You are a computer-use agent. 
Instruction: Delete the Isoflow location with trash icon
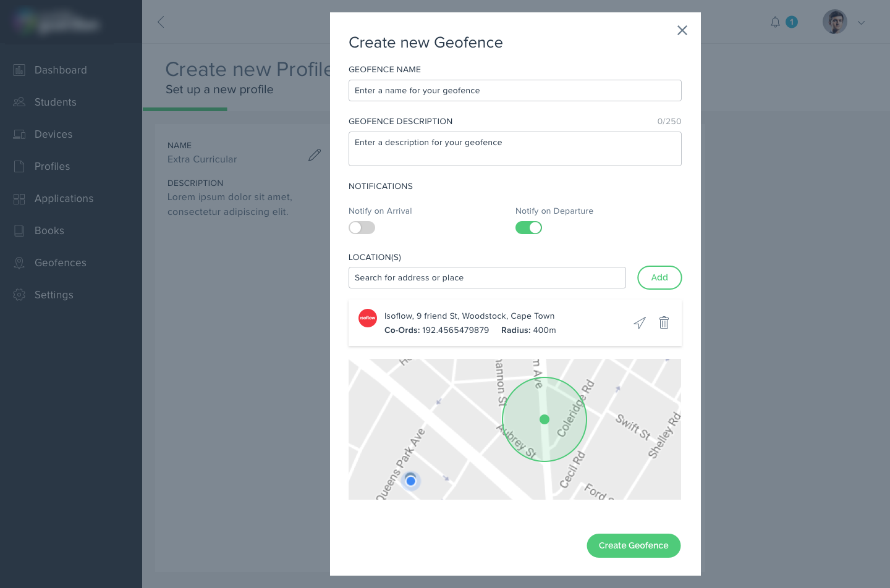tap(664, 322)
